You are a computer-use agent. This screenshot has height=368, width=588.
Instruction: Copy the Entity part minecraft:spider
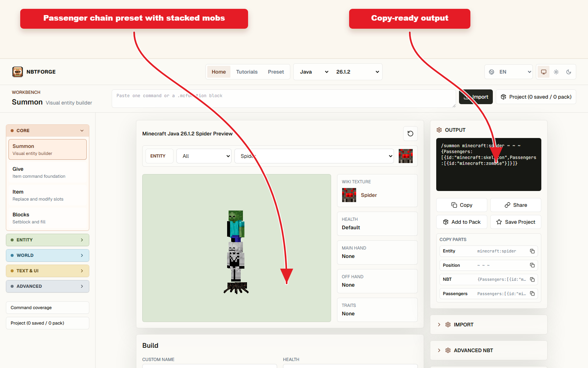tap(532, 251)
